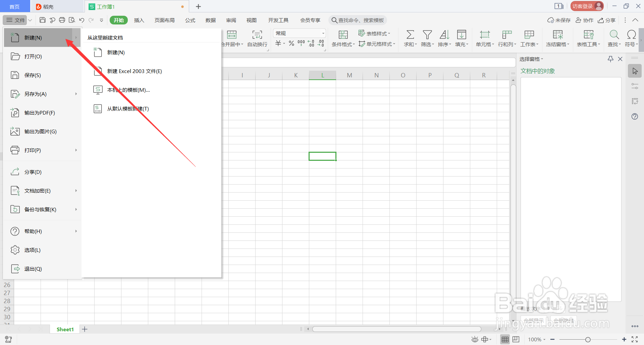This screenshot has width=644, height=345.
Task: Click the Print Preview icon
Action: tap(72, 20)
